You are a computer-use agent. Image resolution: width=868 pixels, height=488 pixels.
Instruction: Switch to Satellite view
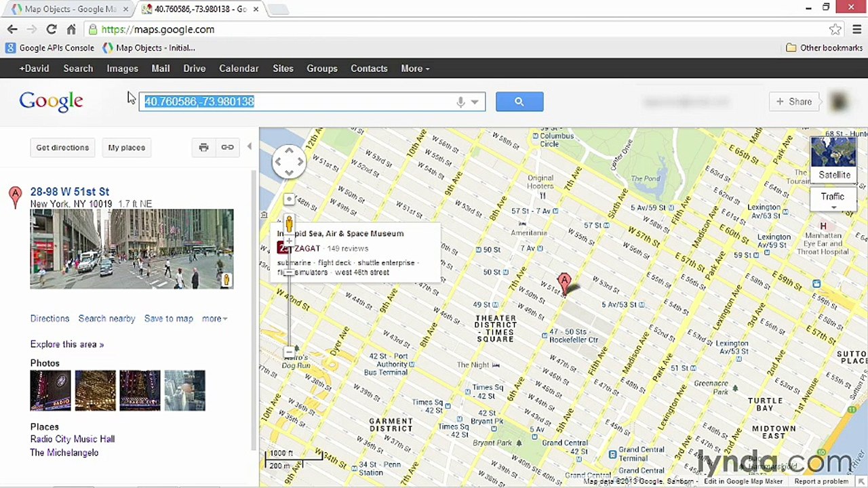coord(834,160)
